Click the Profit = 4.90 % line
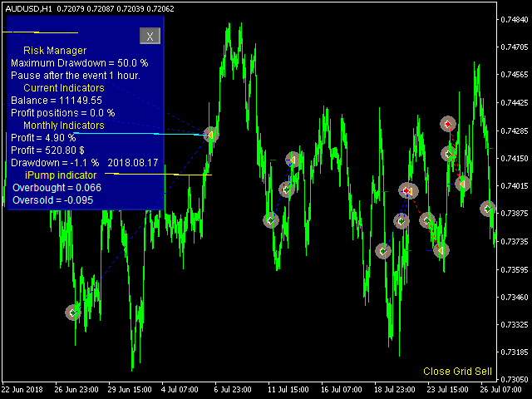 coord(43,138)
